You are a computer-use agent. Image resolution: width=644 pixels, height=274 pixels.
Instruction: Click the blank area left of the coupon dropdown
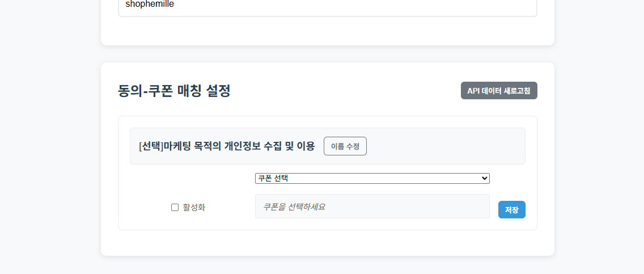coord(187,179)
